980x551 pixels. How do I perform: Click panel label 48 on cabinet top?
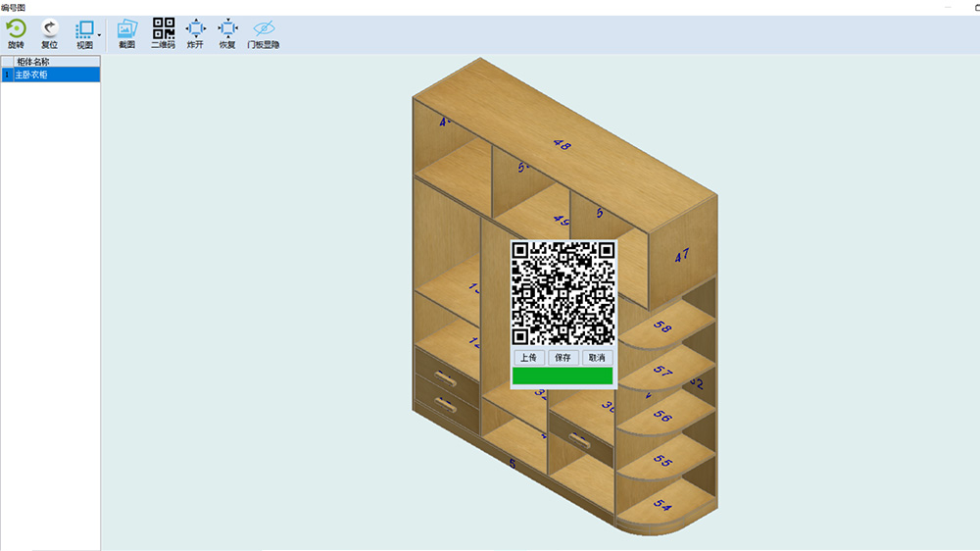tap(562, 144)
